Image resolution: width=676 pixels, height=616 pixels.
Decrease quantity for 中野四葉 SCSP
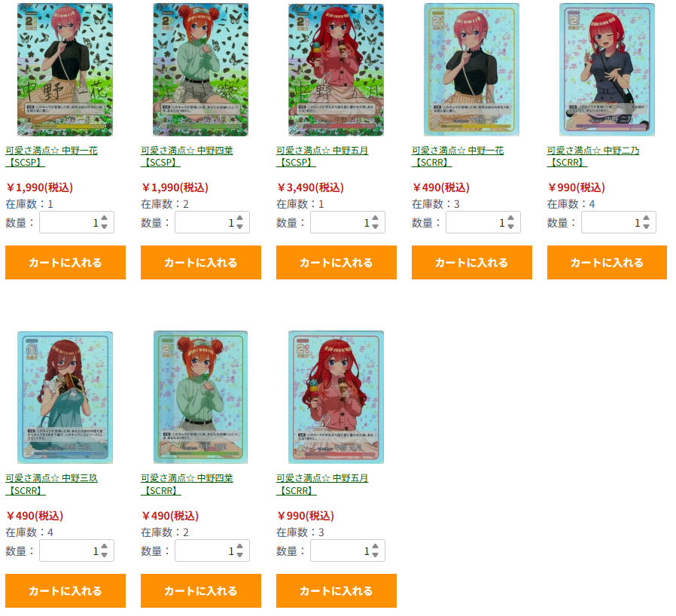pyautogui.click(x=239, y=227)
